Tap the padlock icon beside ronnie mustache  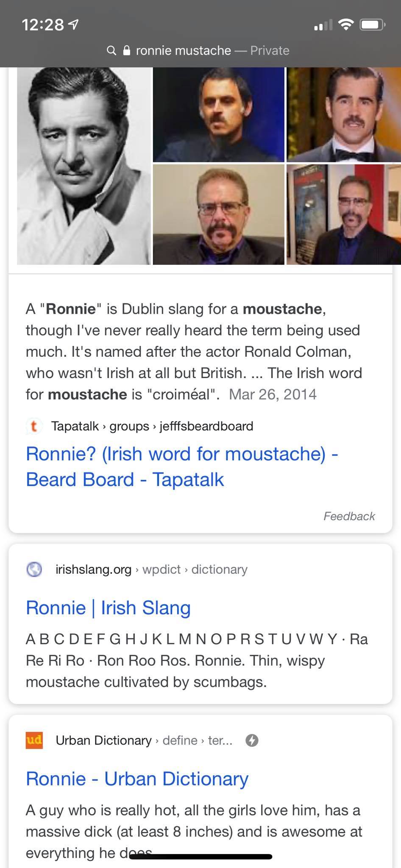[x=126, y=50]
